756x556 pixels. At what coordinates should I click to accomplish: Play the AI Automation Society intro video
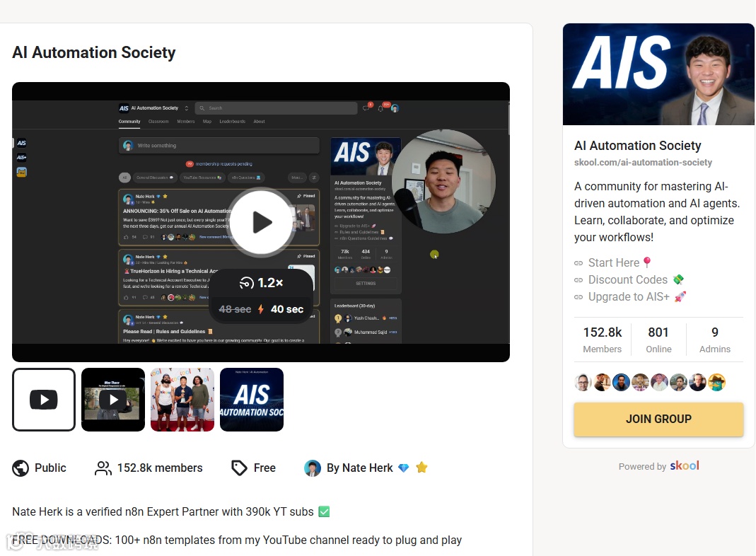tap(262, 222)
